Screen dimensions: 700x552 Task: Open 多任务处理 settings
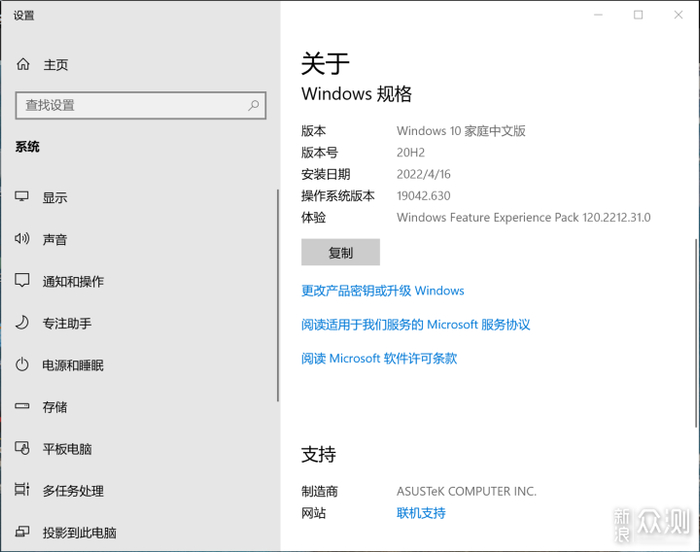pyautogui.click(x=73, y=491)
